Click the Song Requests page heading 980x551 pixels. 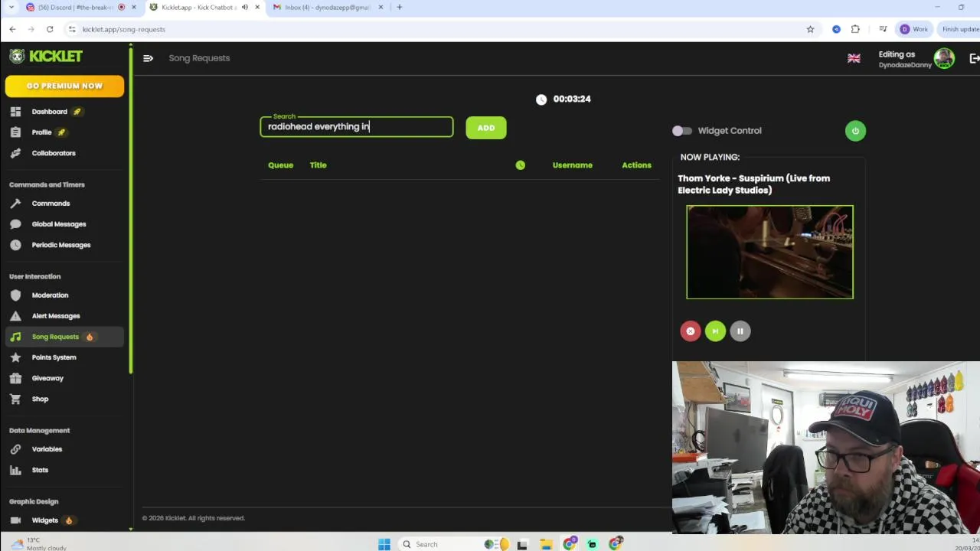(199, 58)
